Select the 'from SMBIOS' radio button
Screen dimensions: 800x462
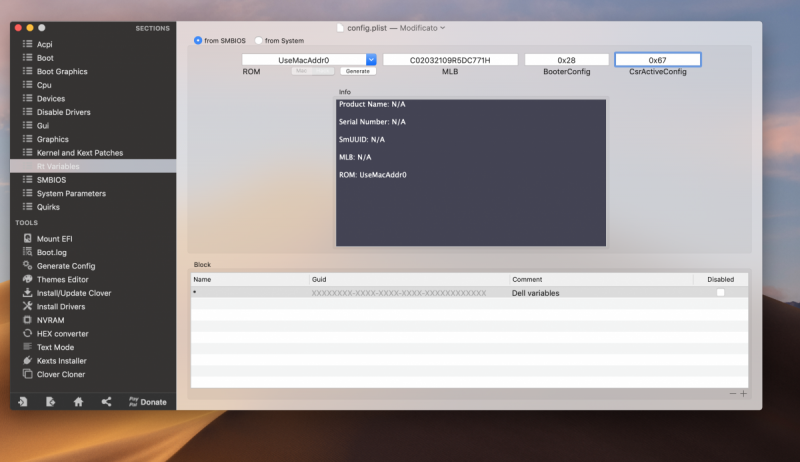198,41
